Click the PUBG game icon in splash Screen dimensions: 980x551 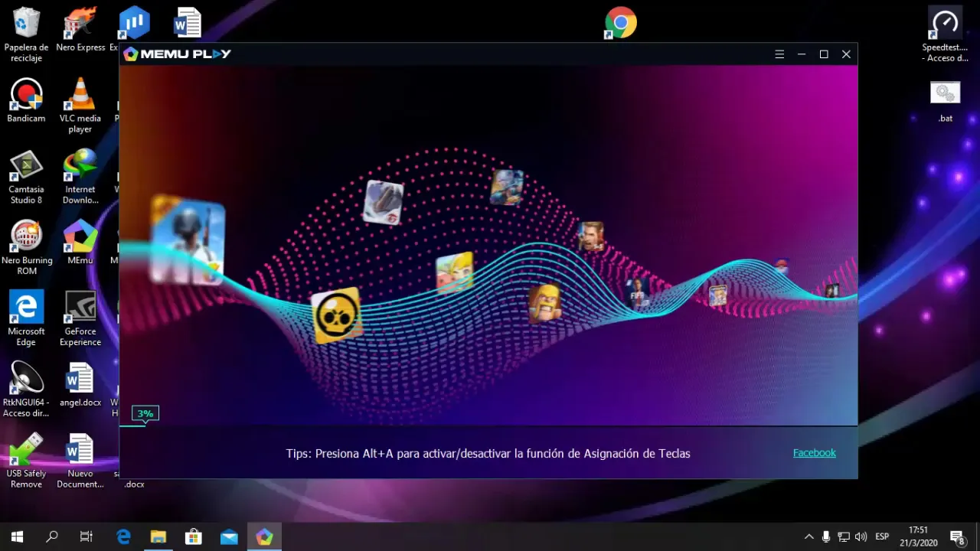pos(188,240)
